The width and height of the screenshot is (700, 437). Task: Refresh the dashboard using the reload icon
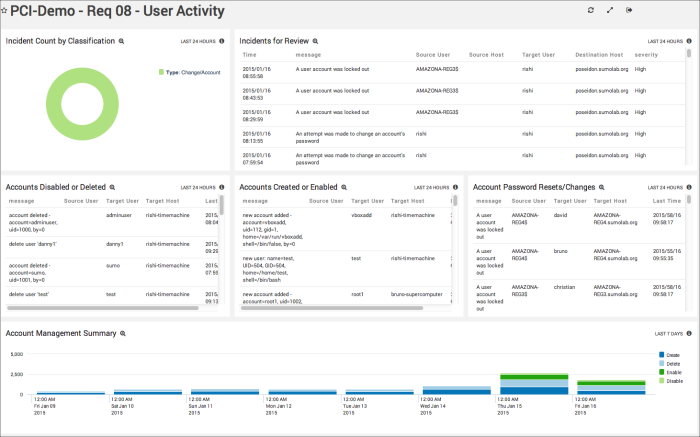pos(590,10)
